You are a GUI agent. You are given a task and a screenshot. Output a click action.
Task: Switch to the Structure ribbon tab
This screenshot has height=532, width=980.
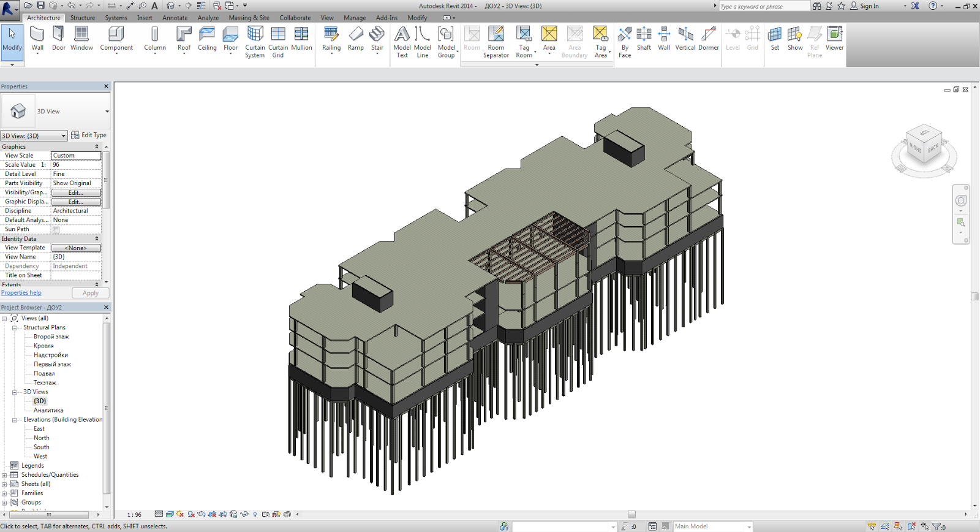(x=83, y=18)
